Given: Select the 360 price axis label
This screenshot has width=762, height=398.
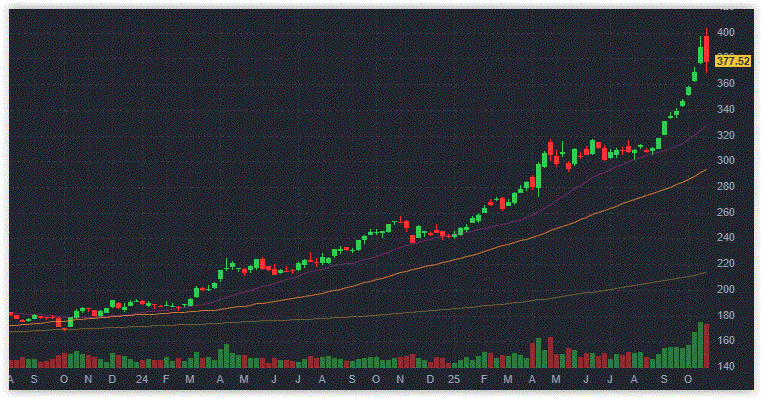Looking at the screenshot, I should [726, 84].
